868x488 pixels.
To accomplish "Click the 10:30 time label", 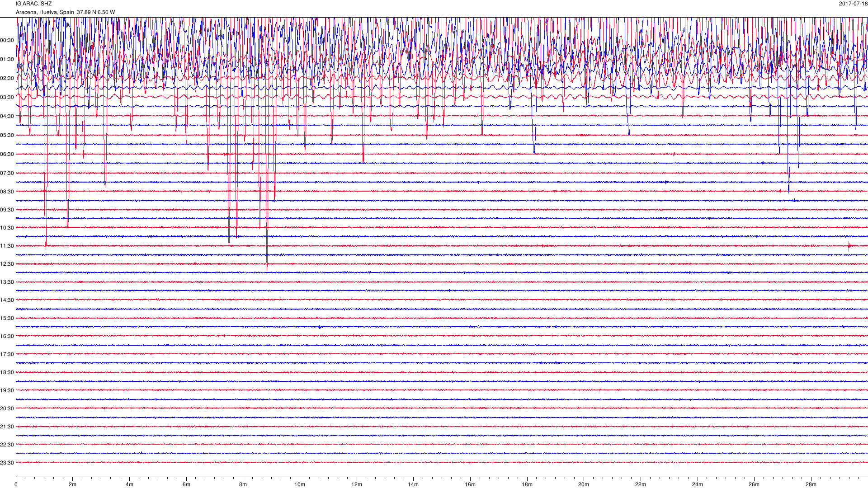I will (7, 228).
